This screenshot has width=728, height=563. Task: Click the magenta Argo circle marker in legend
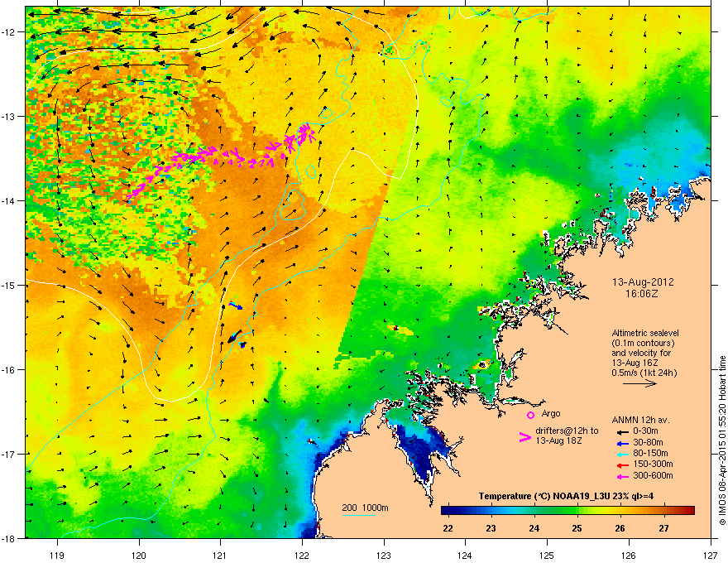530,415
